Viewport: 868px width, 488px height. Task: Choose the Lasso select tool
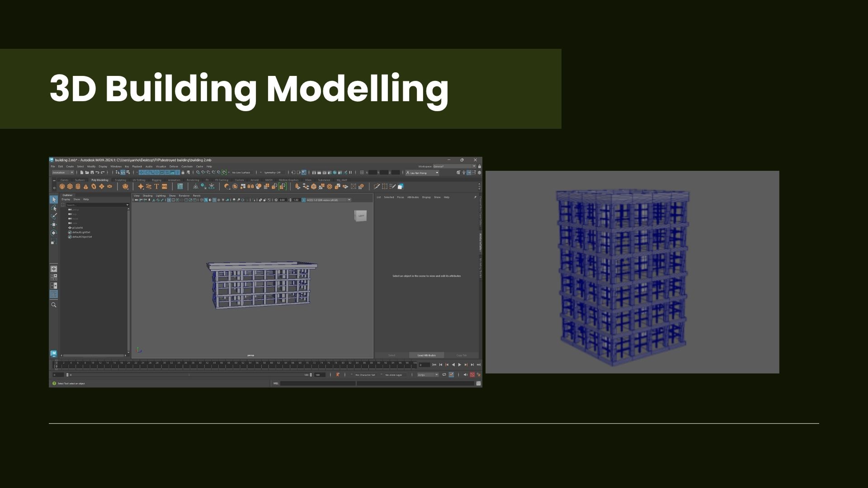[54, 208]
